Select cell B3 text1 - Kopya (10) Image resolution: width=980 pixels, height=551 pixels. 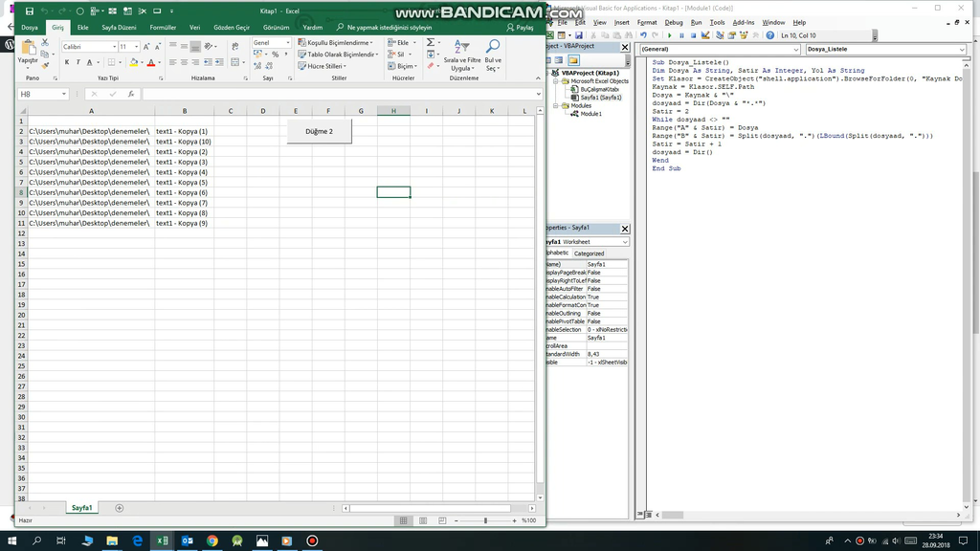[184, 142]
